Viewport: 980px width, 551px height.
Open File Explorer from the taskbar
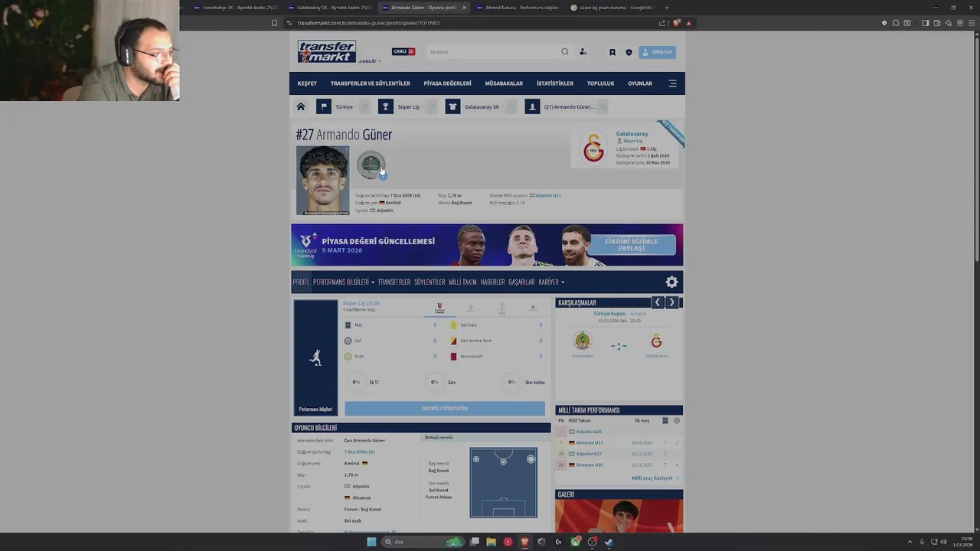click(x=491, y=542)
